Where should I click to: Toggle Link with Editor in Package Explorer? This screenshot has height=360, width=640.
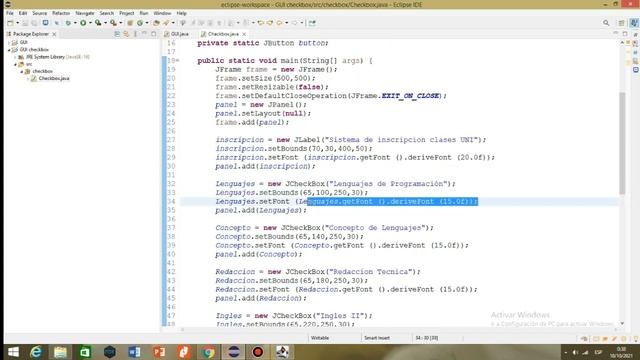tap(126, 34)
